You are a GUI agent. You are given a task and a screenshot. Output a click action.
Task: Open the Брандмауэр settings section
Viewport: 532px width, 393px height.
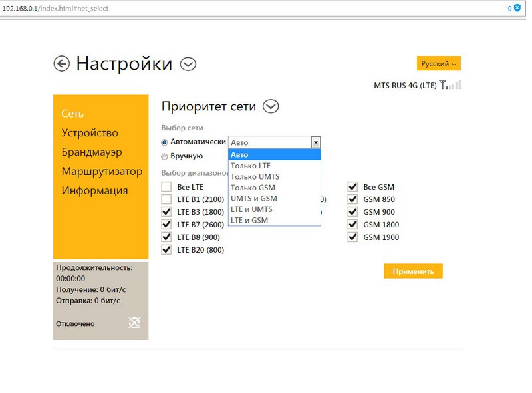click(92, 152)
